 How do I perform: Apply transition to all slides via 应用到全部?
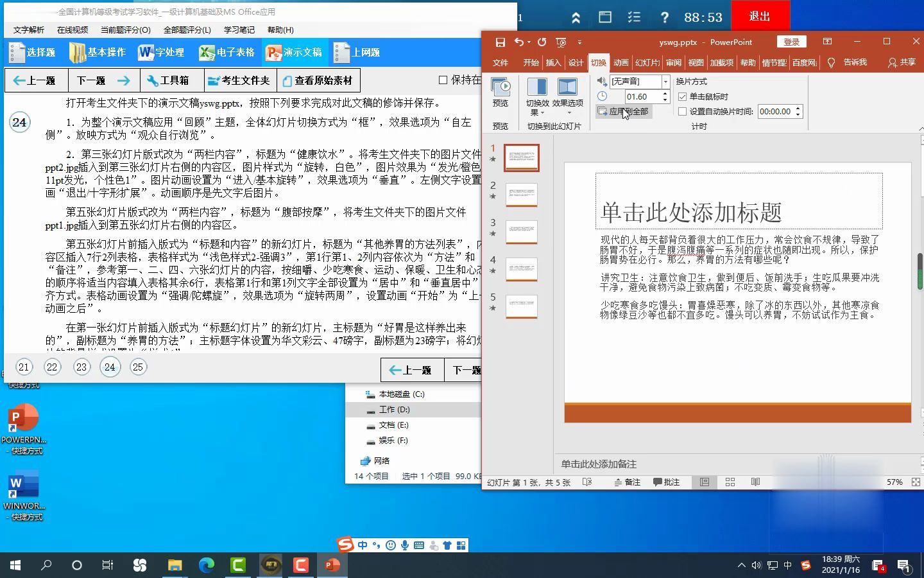624,111
